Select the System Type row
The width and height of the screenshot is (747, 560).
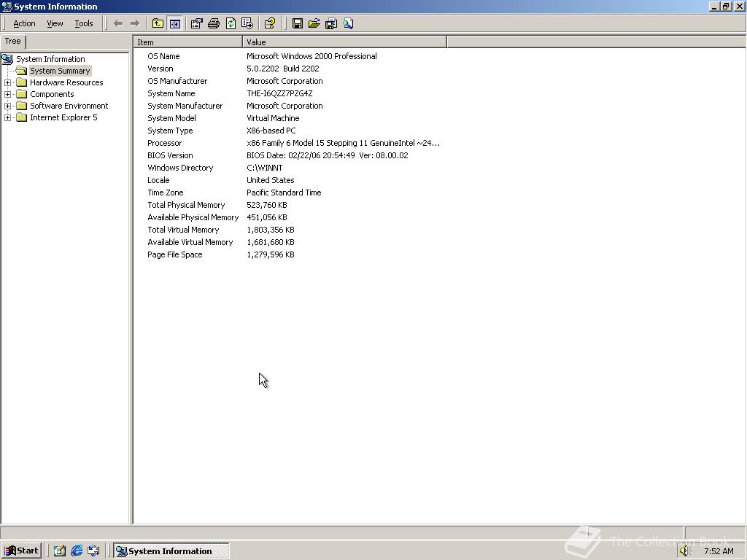(x=290, y=131)
